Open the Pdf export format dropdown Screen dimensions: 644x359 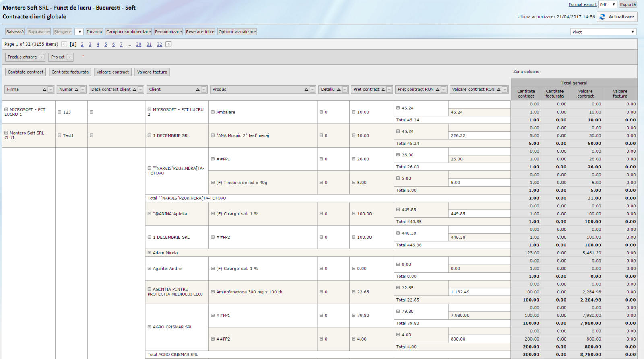607,4
